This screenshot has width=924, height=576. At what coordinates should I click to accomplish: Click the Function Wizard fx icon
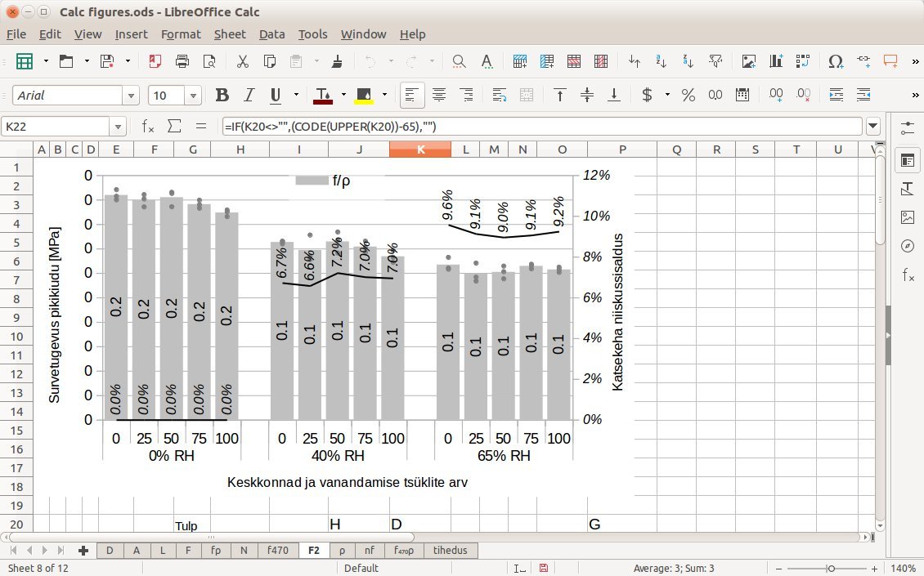click(x=148, y=126)
